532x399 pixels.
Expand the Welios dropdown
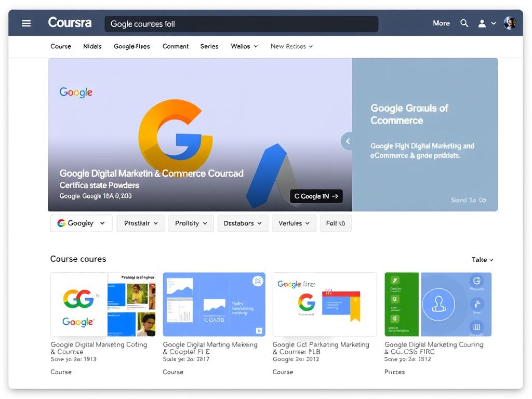pos(244,46)
